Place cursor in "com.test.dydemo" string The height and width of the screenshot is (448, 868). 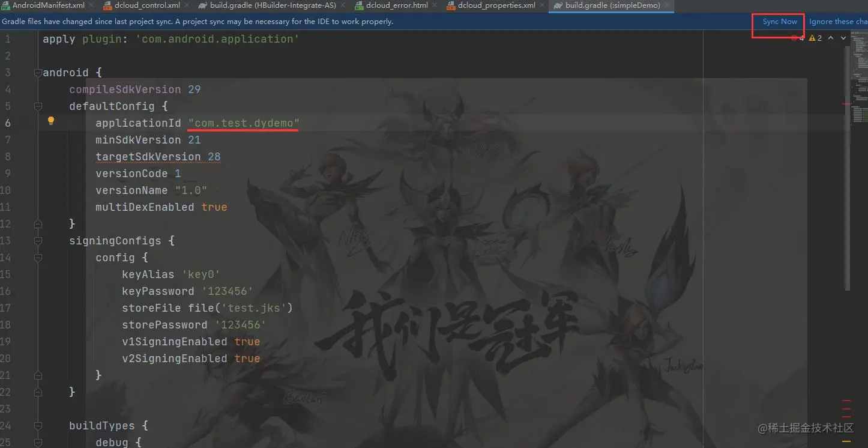[244, 123]
